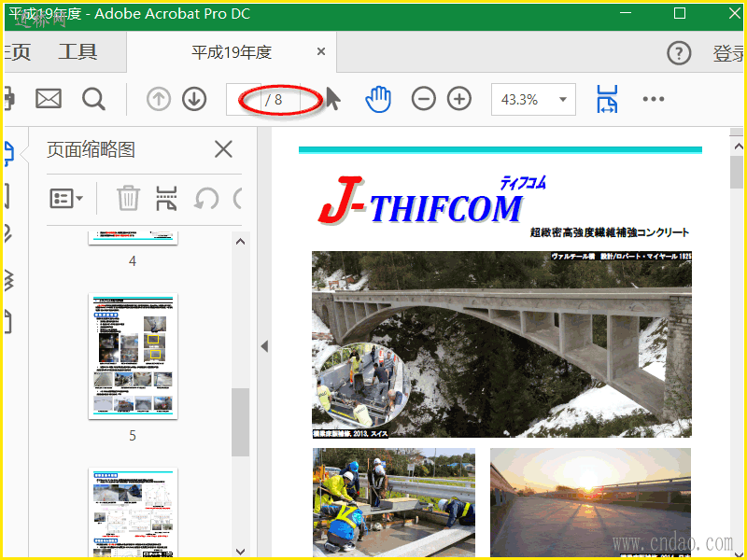Select the thumbnail below page 5
This screenshot has width=747, height=560.
click(133, 512)
